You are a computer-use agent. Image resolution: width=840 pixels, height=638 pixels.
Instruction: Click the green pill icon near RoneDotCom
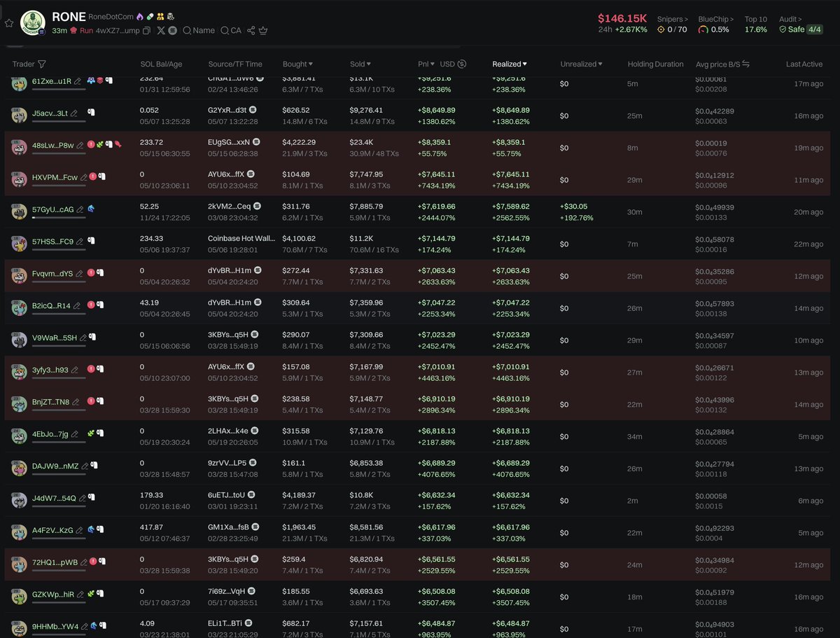coord(150,17)
